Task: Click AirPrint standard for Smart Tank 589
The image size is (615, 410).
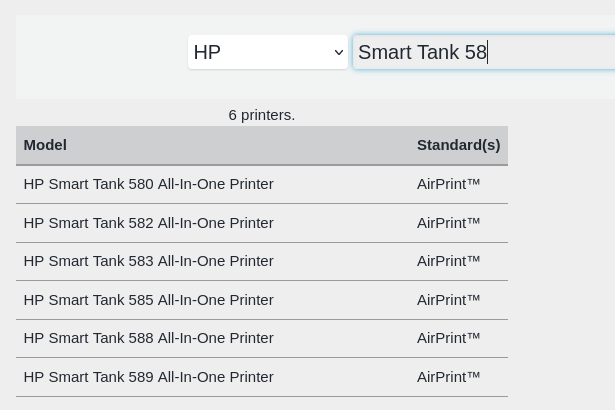Action: (x=448, y=377)
